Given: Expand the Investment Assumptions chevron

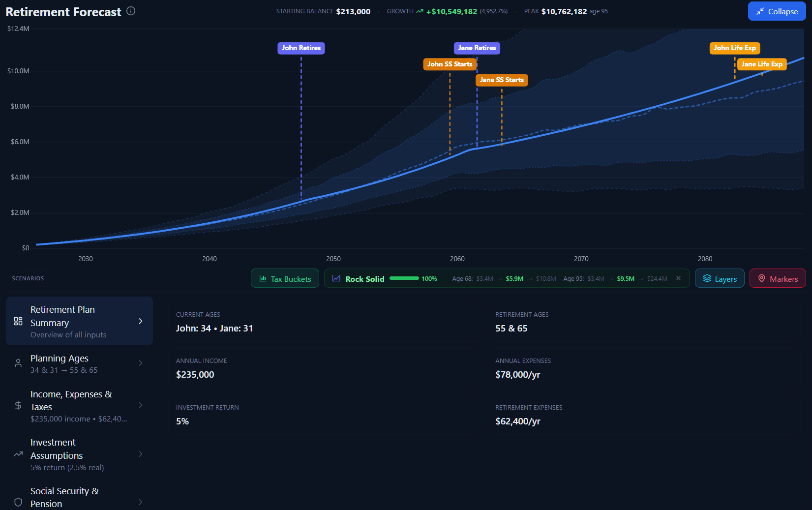Looking at the screenshot, I should (141, 454).
